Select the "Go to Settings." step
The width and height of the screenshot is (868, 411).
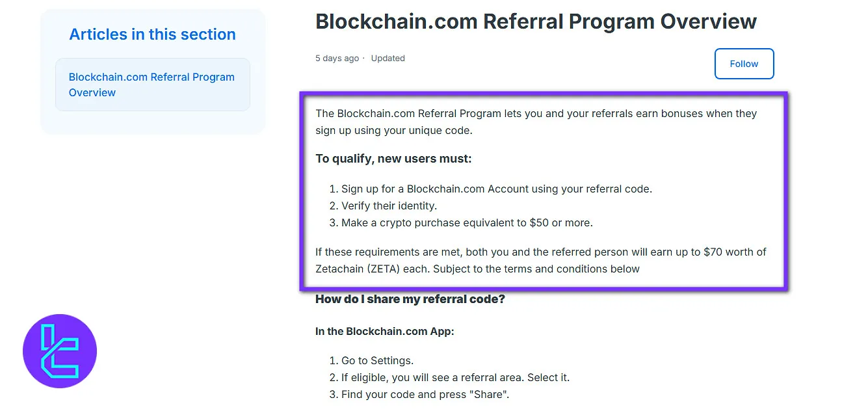[x=377, y=361]
